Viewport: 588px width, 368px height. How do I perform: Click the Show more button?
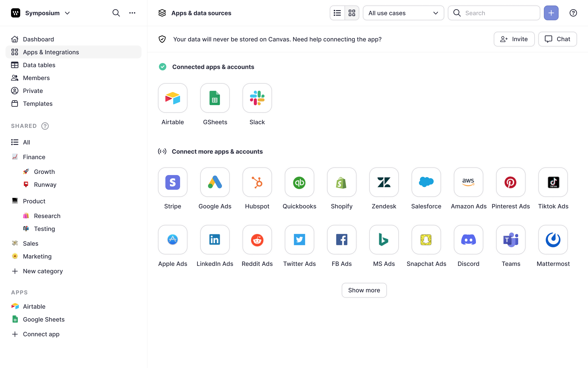pos(364,290)
